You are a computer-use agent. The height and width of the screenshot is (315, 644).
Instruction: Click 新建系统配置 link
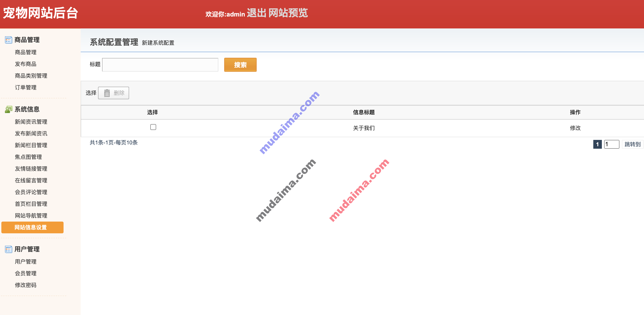[158, 43]
